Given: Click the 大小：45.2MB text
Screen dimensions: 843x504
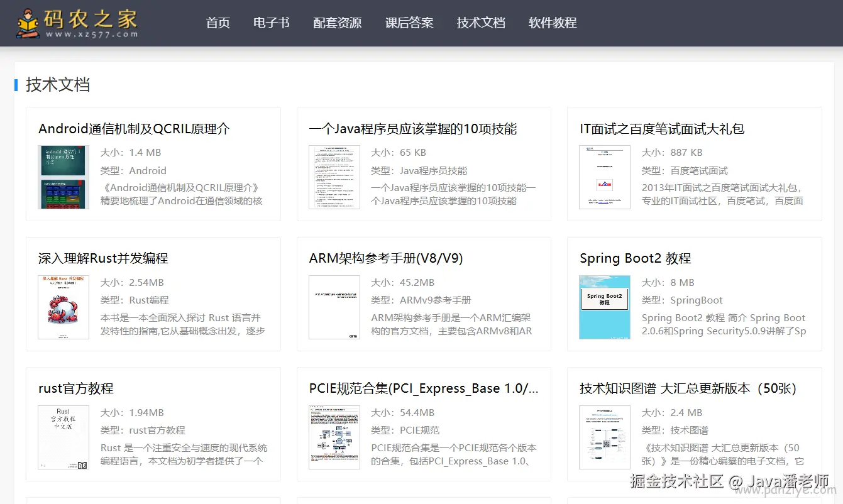Looking at the screenshot, I should tap(403, 282).
